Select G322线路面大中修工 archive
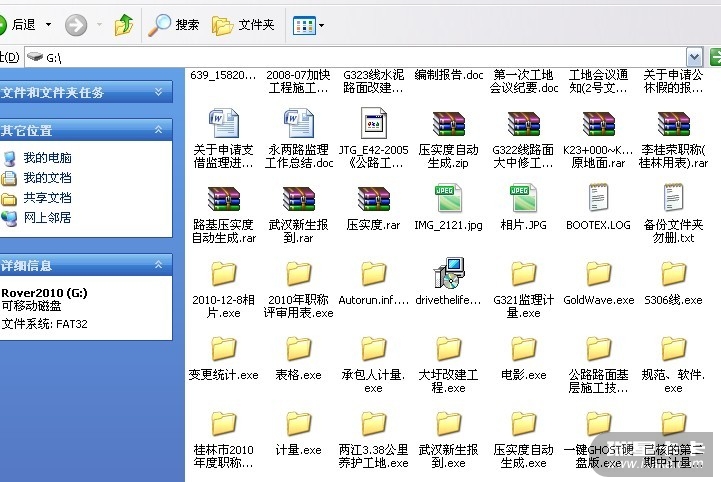Image resolution: width=721 pixels, height=482 pixels. pyautogui.click(x=523, y=138)
